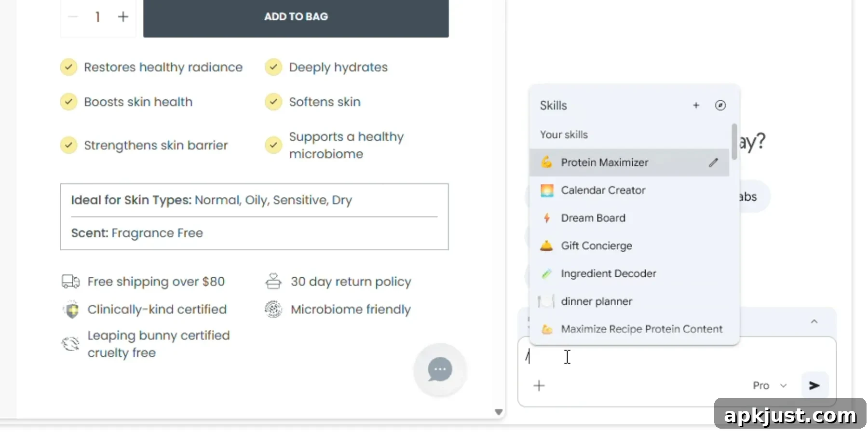Click the 'Strengthens skin barrier' text
This screenshot has height=434, width=868.
pos(156,145)
